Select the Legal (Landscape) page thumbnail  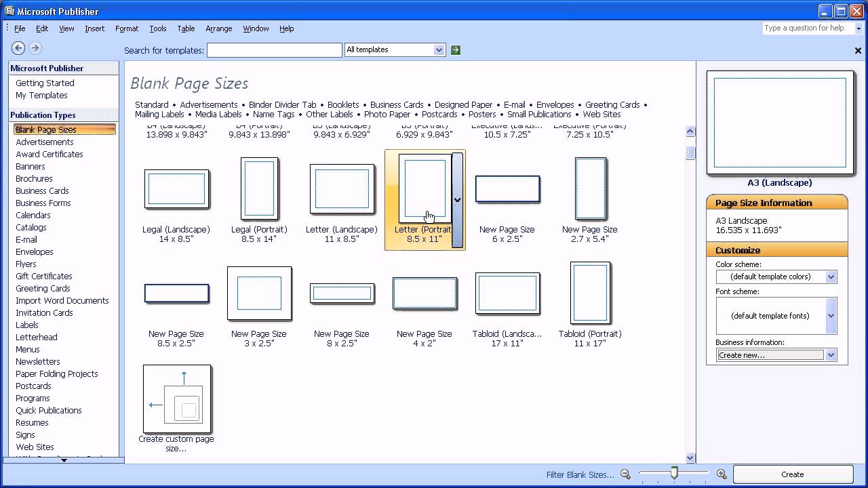pos(176,189)
